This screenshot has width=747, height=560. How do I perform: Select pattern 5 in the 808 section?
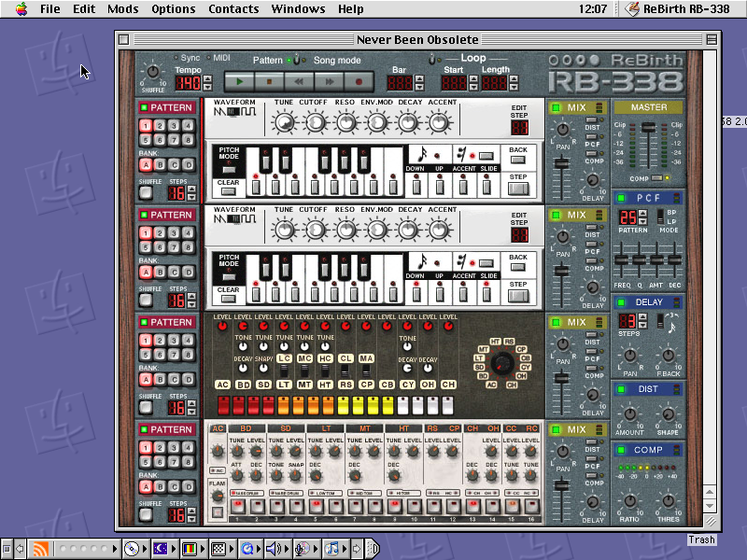(x=146, y=355)
